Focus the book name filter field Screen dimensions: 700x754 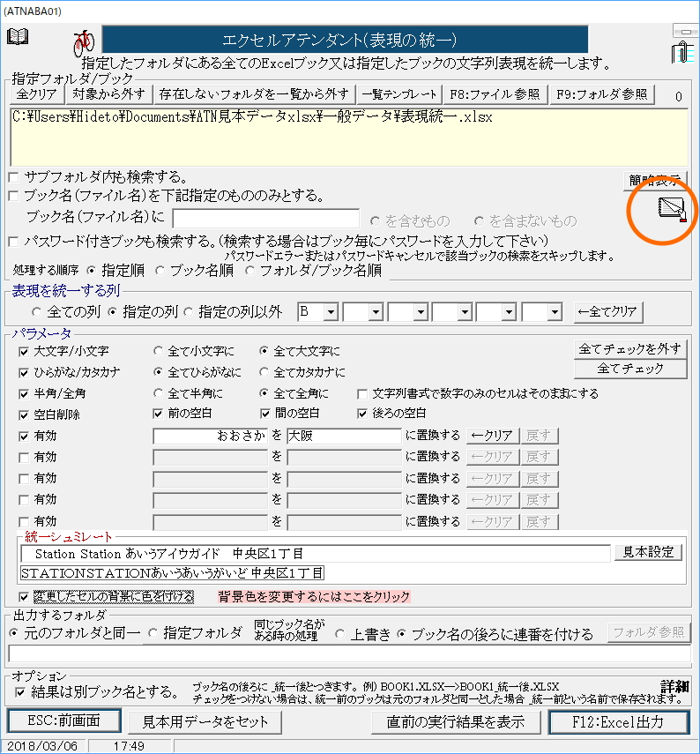click(266, 219)
